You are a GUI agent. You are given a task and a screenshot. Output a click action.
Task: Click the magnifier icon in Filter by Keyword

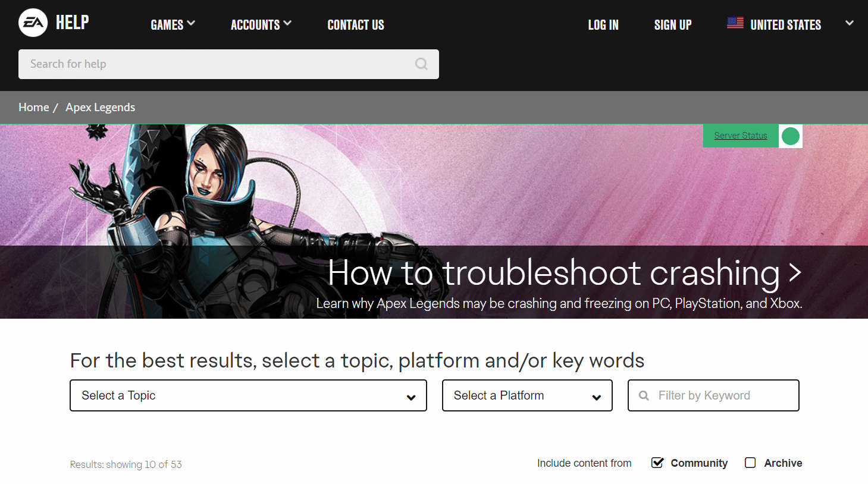[x=644, y=395]
